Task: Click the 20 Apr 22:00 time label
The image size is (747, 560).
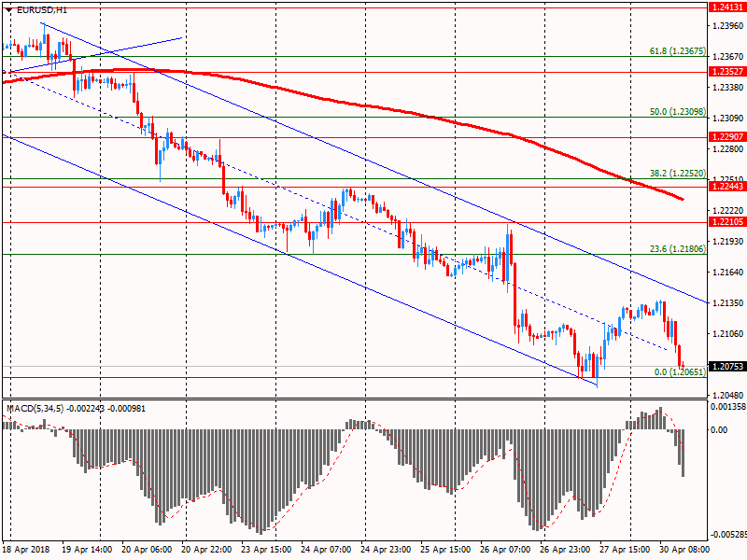Action: pos(206,550)
